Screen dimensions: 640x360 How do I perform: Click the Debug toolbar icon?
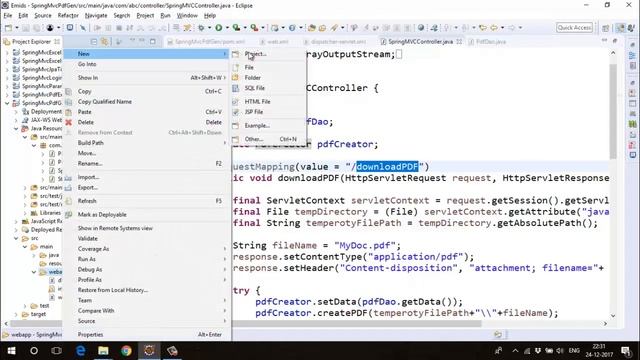(201, 28)
